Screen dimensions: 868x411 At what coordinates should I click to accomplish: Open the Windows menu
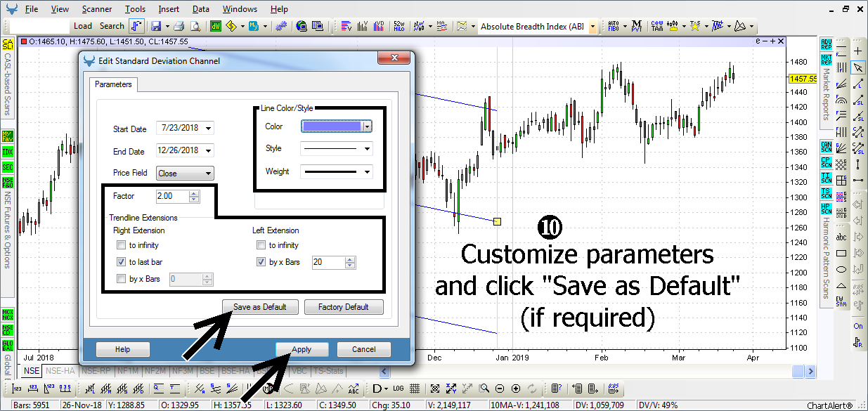click(x=240, y=9)
